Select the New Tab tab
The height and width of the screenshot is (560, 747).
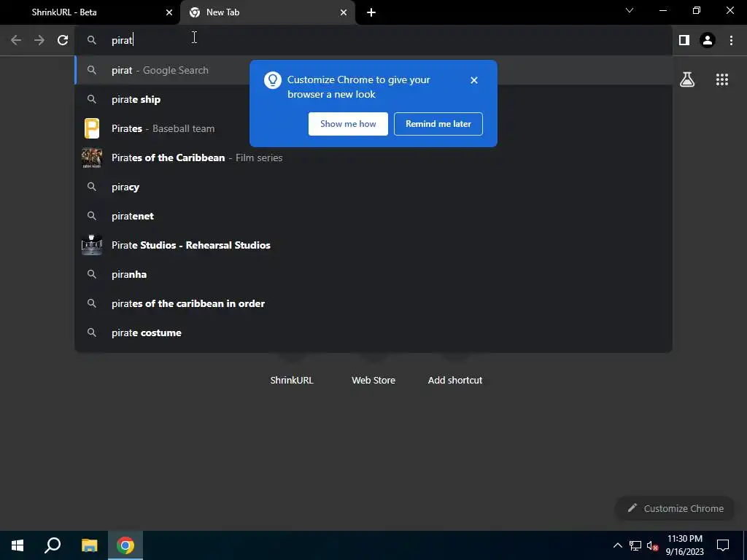(268, 12)
